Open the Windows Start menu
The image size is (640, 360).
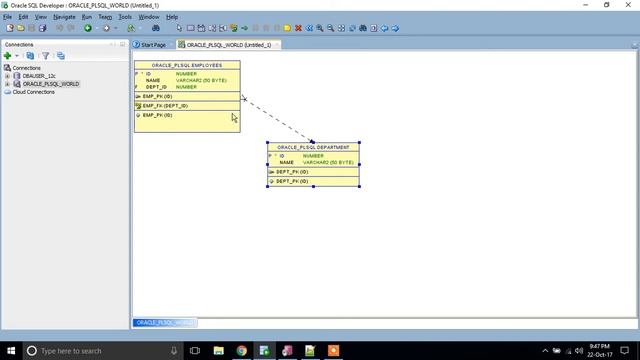[x=11, y=351]
